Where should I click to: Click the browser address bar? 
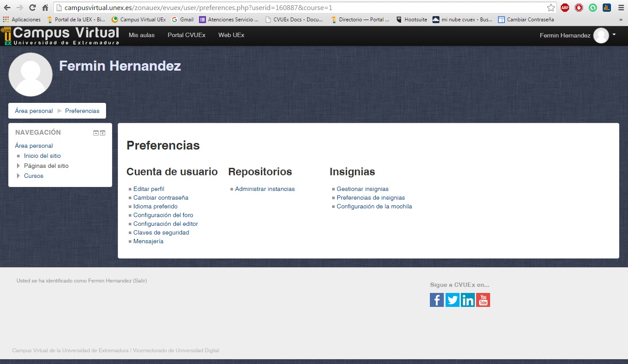pyautogui.click(x=301, y=7)
